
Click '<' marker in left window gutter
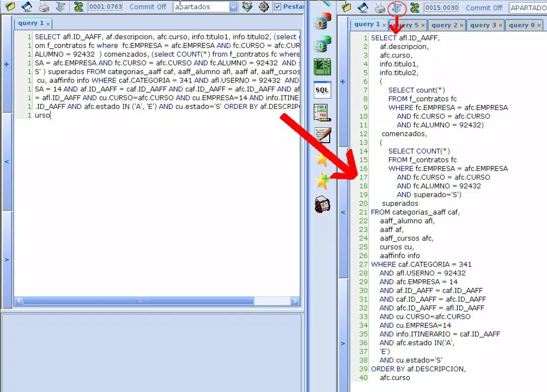pos(7,162)
